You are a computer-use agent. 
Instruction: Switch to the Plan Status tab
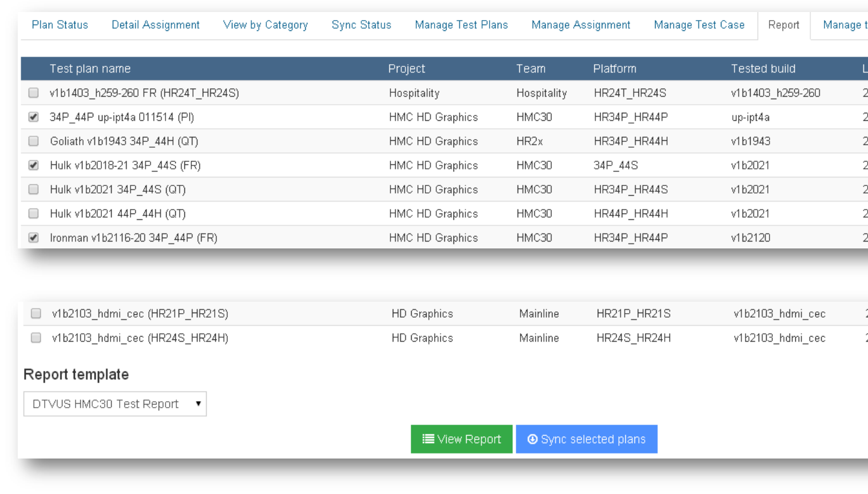tap(60, 25)
